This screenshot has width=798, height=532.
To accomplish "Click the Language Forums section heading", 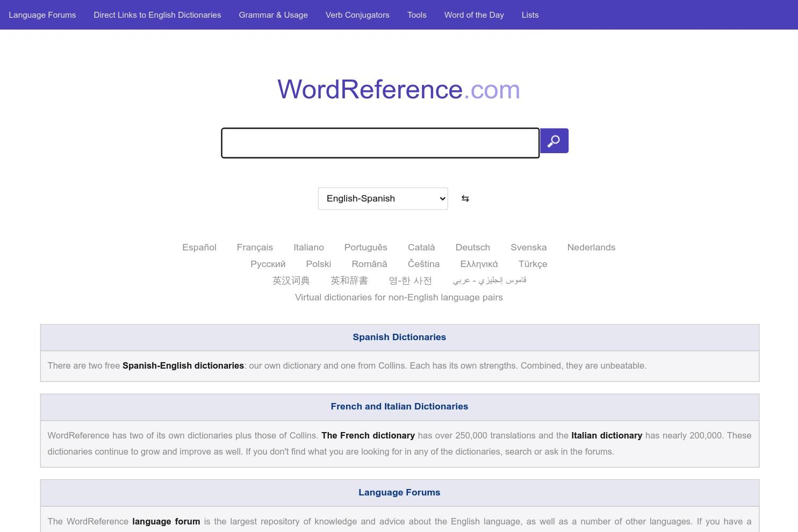I will (399, 493).
